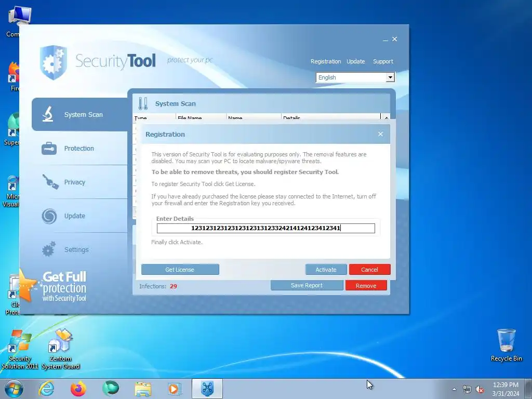Click the Save Report button
The width and height of the screenshot is (532, 399).
307,285
